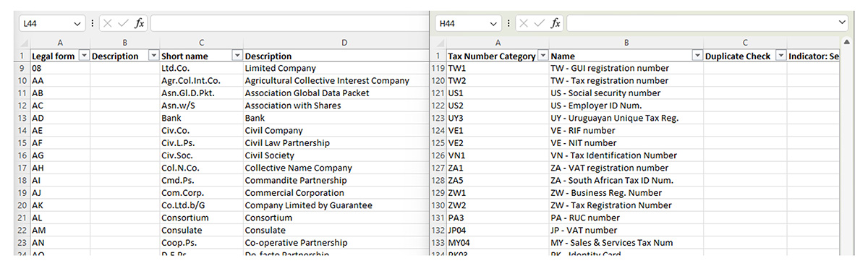Select cell 'Agricultural Collective Interest Company'
This screenshot has width=868, height=266.
[336, 81]
